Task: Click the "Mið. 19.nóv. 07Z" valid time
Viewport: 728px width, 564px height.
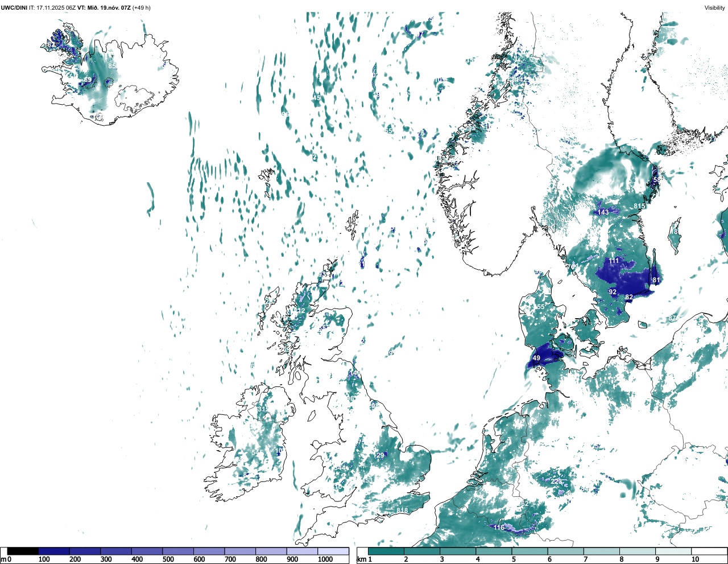Action: click(109, 7)
